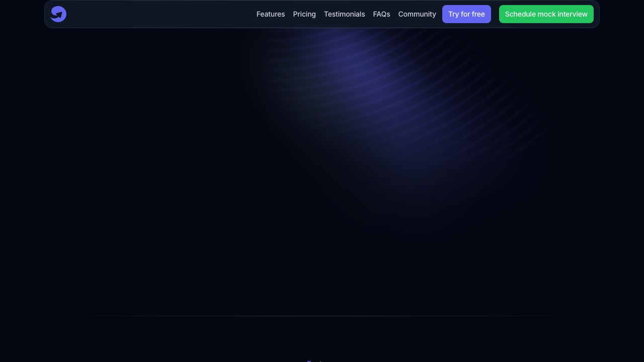
Task: Go to the Pricing section
Action: coord(304,14)
